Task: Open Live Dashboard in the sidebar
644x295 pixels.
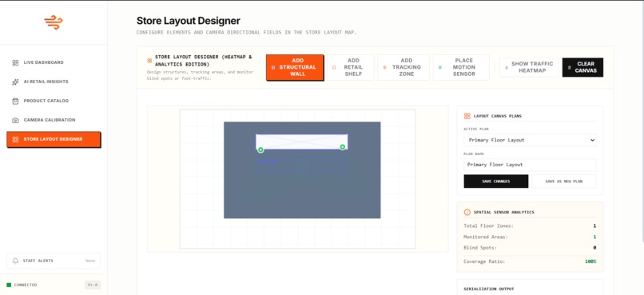Action: point(54,62)
